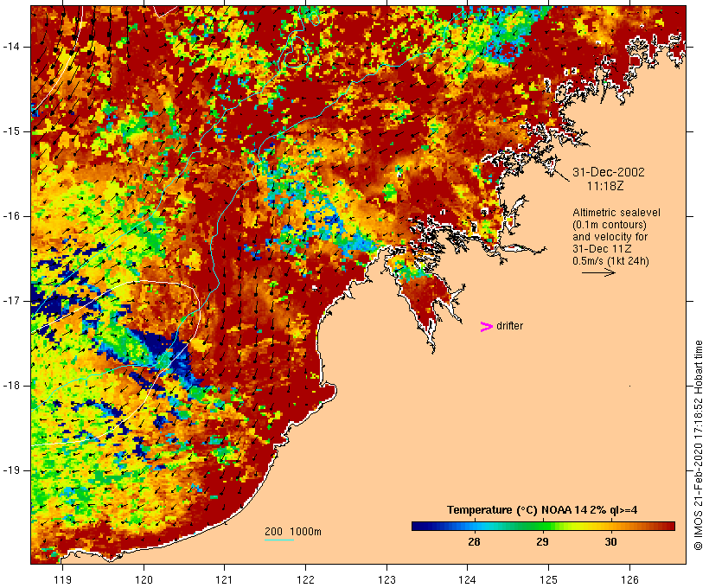The width and height of the screenshot is (709, 588).
Task: Click the '31-Dec 11Z' text line
Action: coord(602,249)
